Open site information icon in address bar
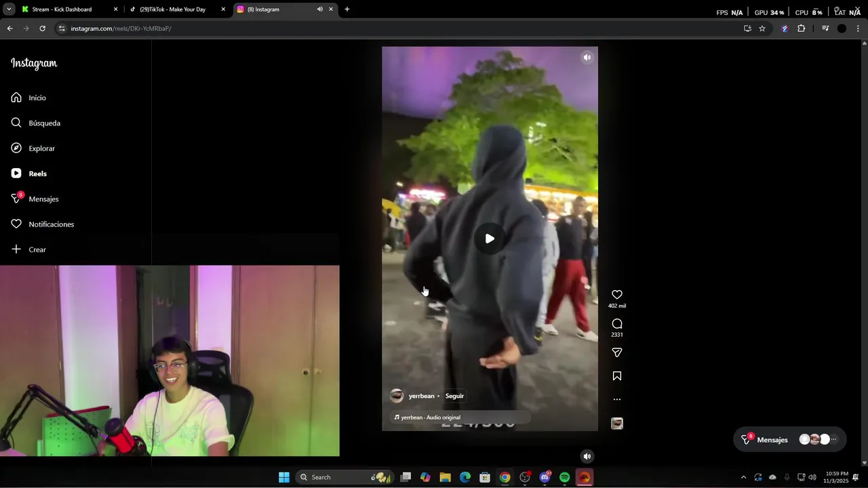Screen dimensions: 868x488 pyautogui.click(x=62, y=28)
